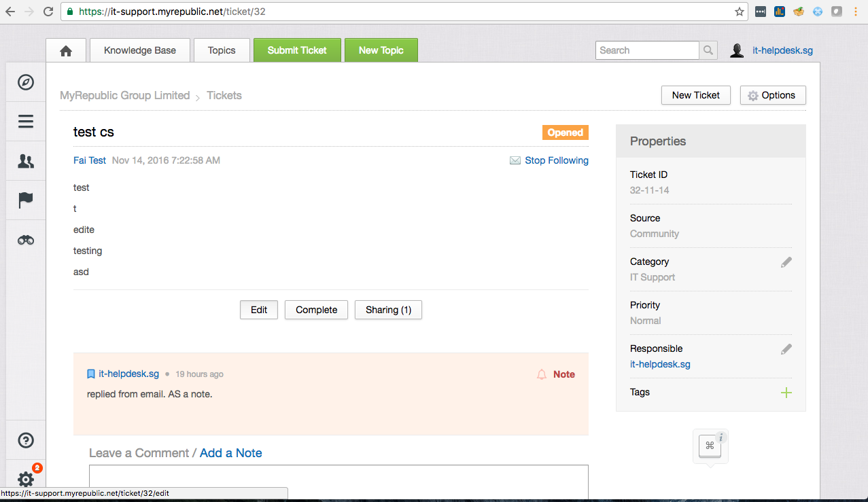Viewport: 868px width, 502px height.
Task: Switch to the Knowledge Base tab
Action: (140, 50)
